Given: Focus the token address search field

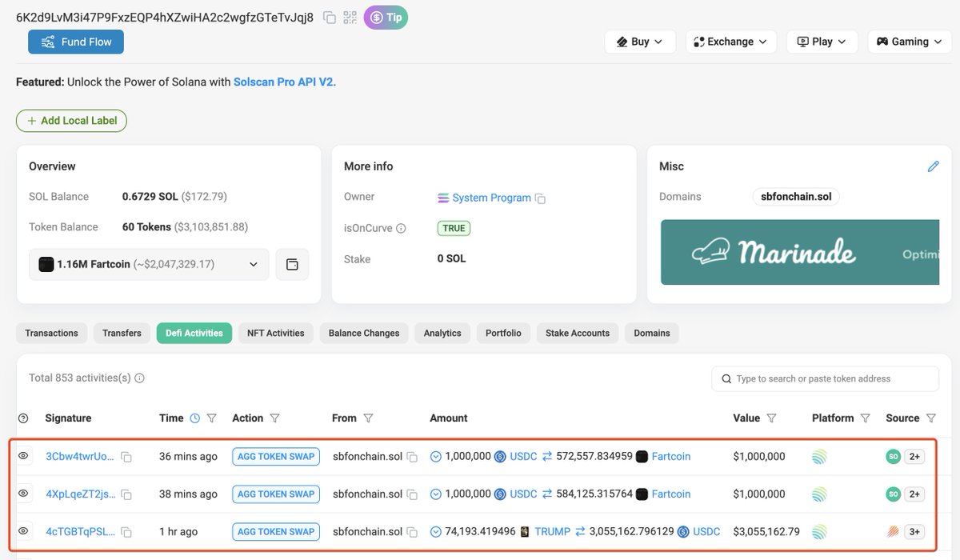Looking at the screenshot, I should (x=826, y=378).
